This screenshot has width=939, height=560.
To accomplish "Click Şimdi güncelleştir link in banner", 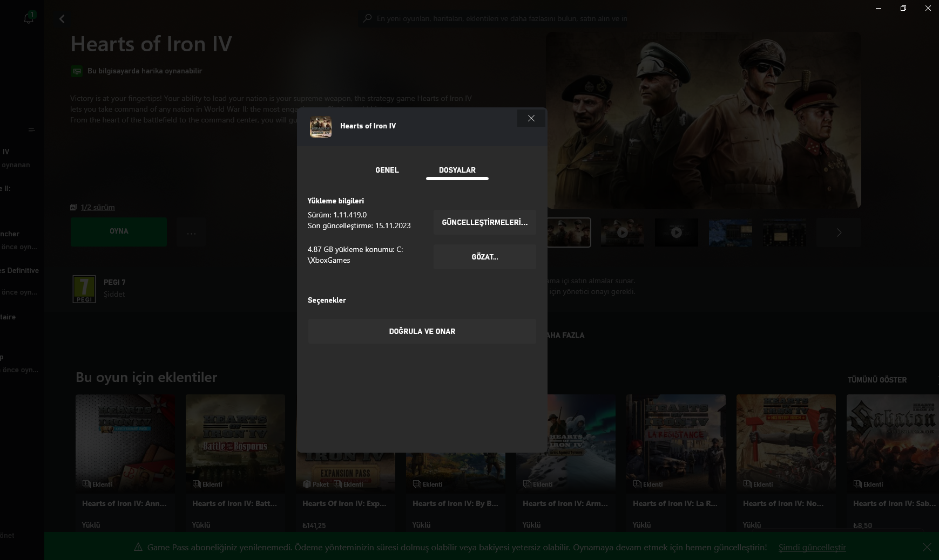I will [812, 547].
